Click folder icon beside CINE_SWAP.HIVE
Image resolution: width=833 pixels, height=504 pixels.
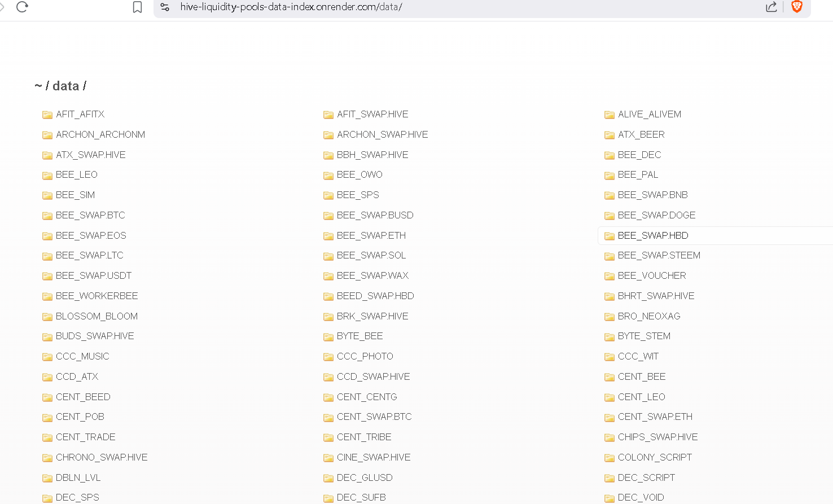[328, 458]
